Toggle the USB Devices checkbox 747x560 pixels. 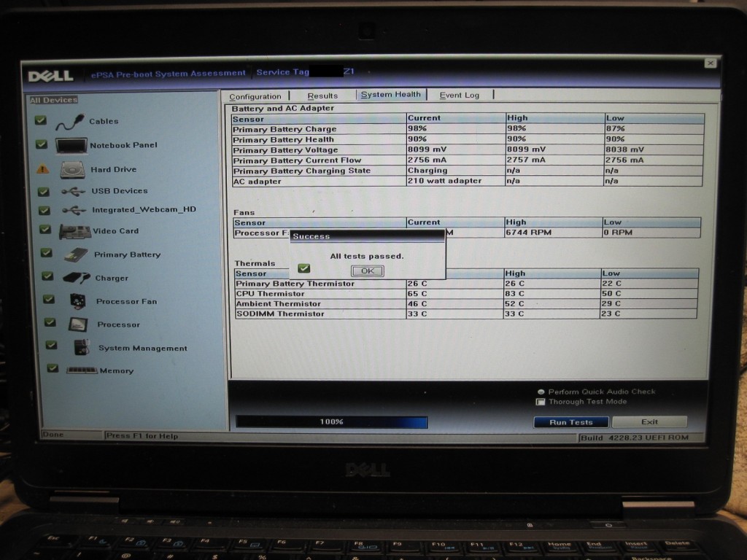tap(43, 192)
